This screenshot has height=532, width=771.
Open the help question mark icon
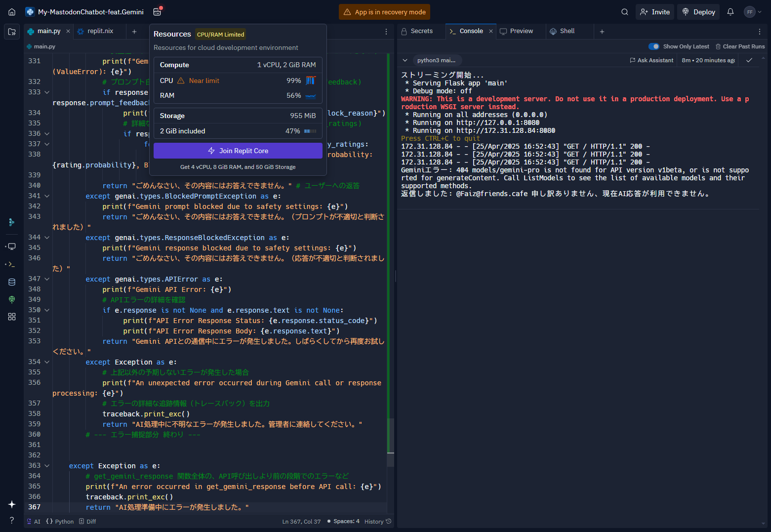[12, 520]
